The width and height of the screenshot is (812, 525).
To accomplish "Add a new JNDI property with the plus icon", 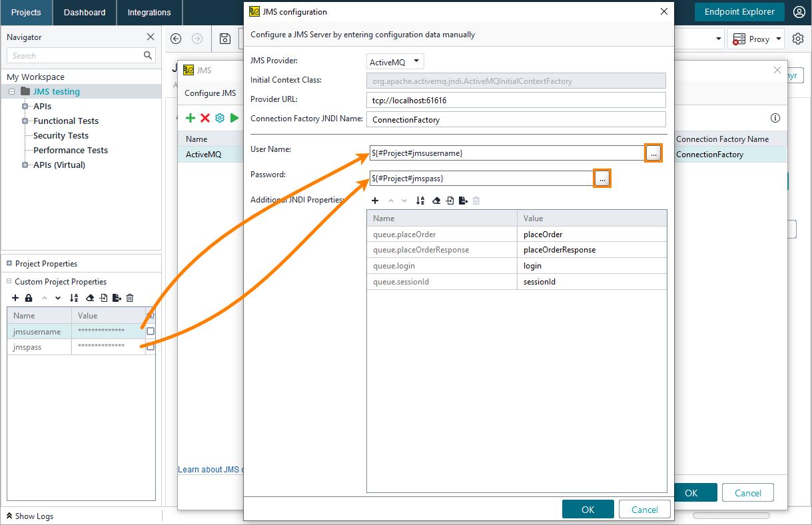I will (375, 201).
